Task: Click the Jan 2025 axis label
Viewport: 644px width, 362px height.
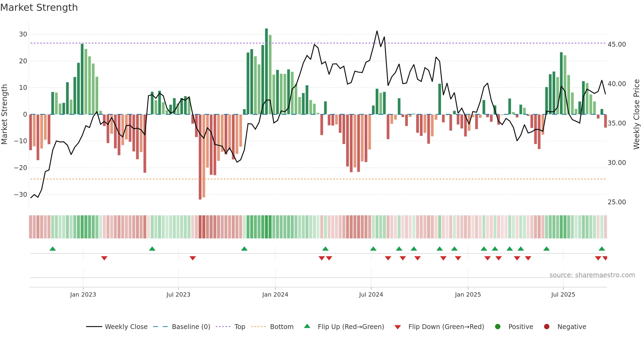Action: coord(468,294)
